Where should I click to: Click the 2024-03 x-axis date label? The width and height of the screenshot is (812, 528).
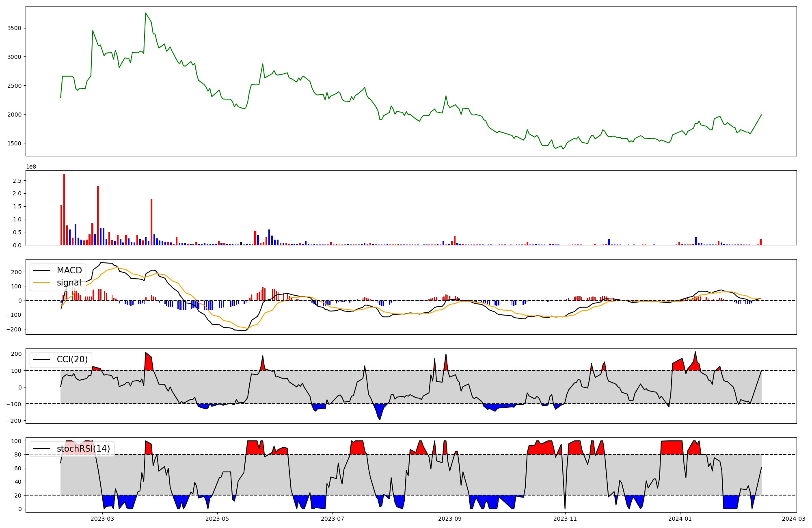pyautogui.click(x=794, y=519)
